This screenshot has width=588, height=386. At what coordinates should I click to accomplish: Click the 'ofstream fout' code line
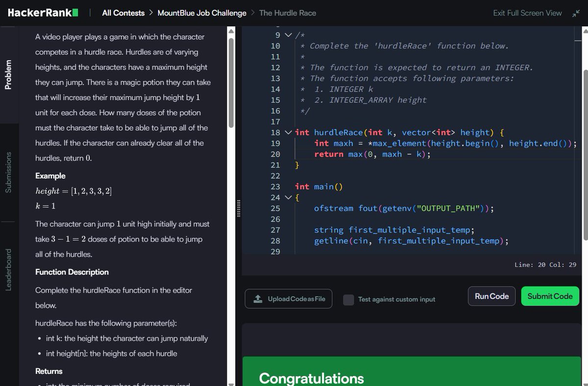pos(404,208)
